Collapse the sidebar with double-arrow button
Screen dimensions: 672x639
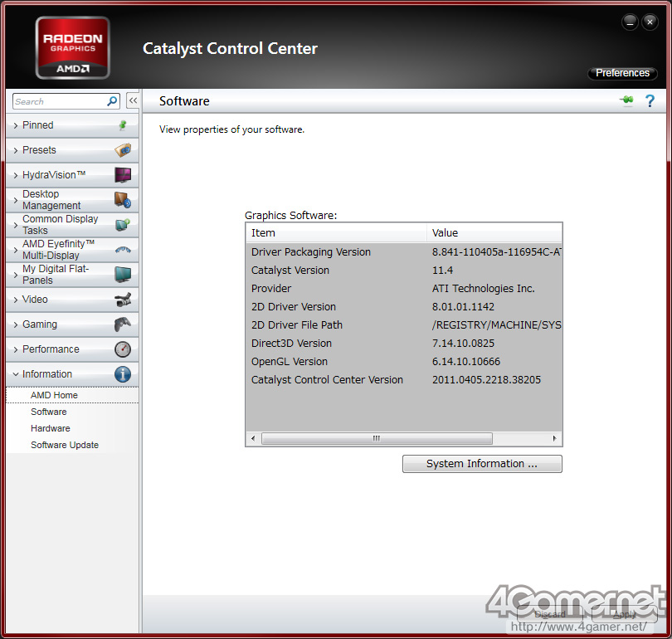[133, 100]
